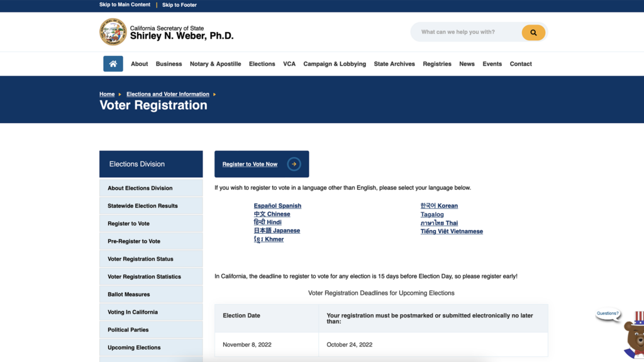This screenshot has height=362, width=644.
Task: Open the Events menu item
Action: click(x=492, y=64)
